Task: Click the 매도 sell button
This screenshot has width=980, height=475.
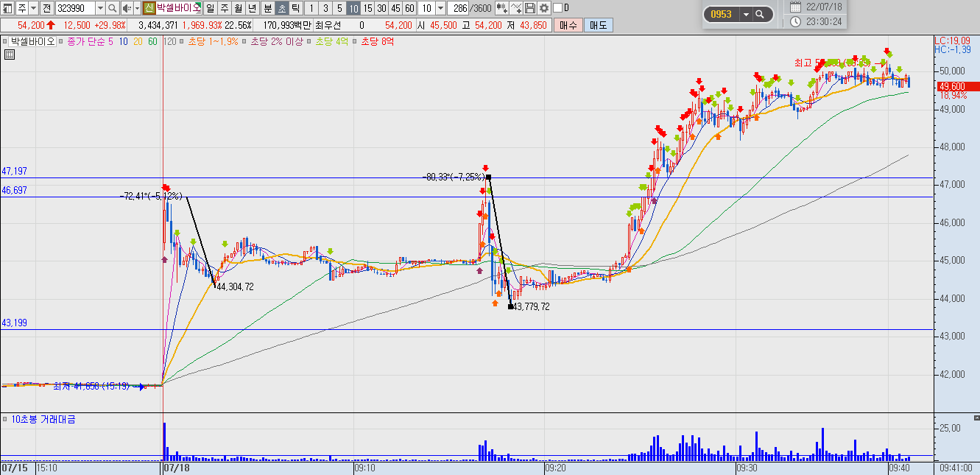Action: pyautogui.click(x=599, y=25)
